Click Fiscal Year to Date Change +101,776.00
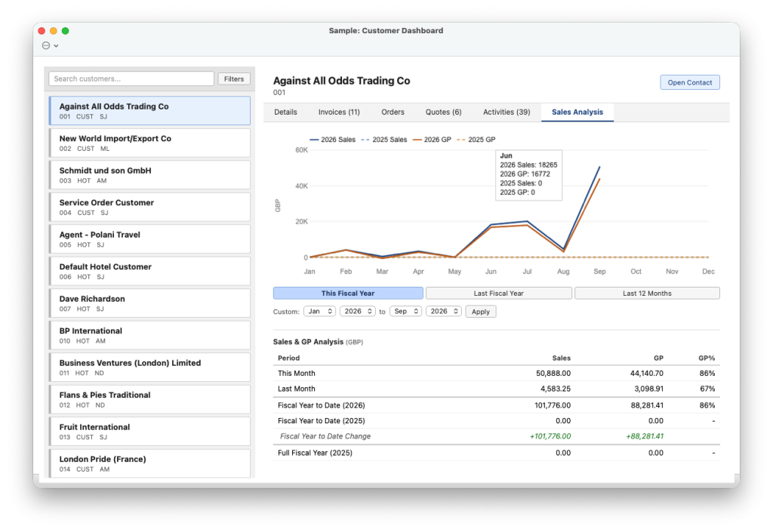The width and height of the screenshot is (773, 532). (550, 436)
